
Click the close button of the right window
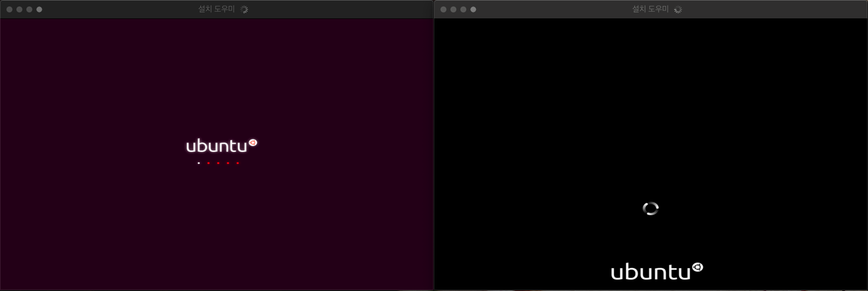443,9
